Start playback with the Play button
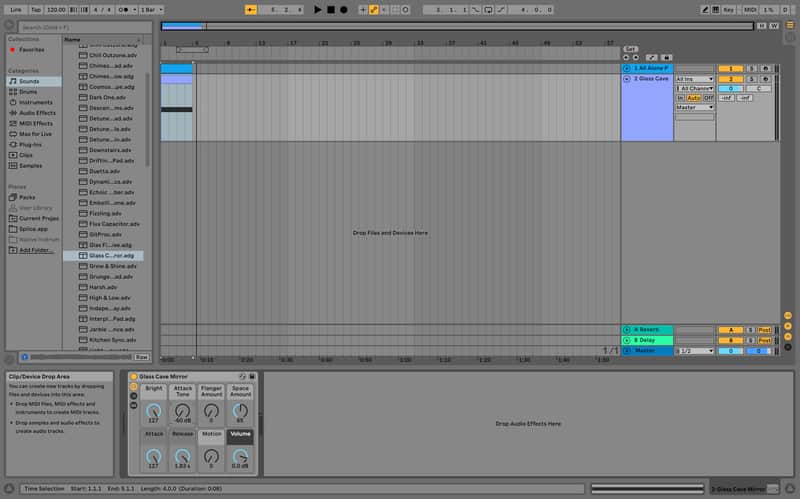Image resolution: width=800 pixels, height=499 pixels. pos(318,10)
